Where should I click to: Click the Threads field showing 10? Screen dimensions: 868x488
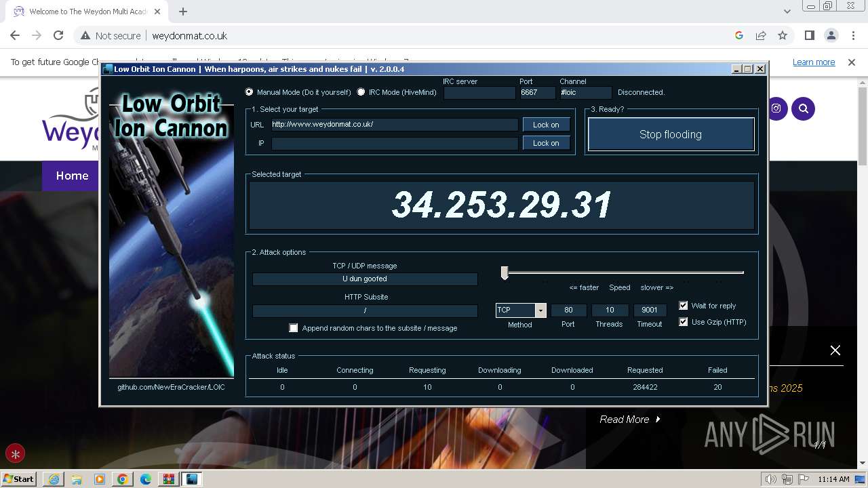click(610, 310)
